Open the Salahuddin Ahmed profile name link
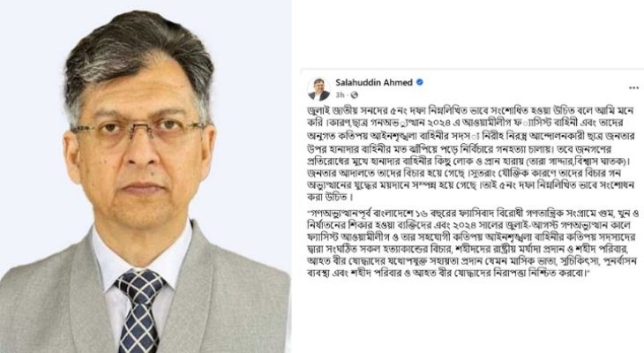The image size is (644, 353). tap(374, 82)
